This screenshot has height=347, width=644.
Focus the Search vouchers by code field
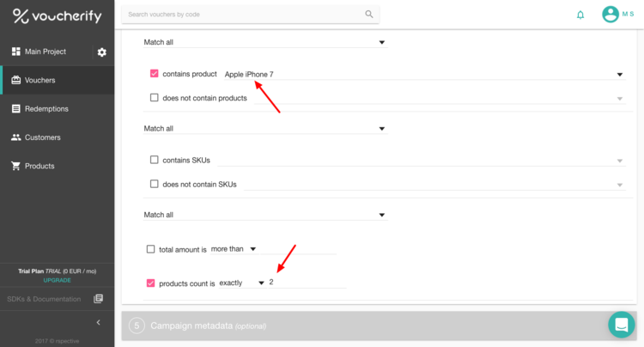tap(242, 15)
